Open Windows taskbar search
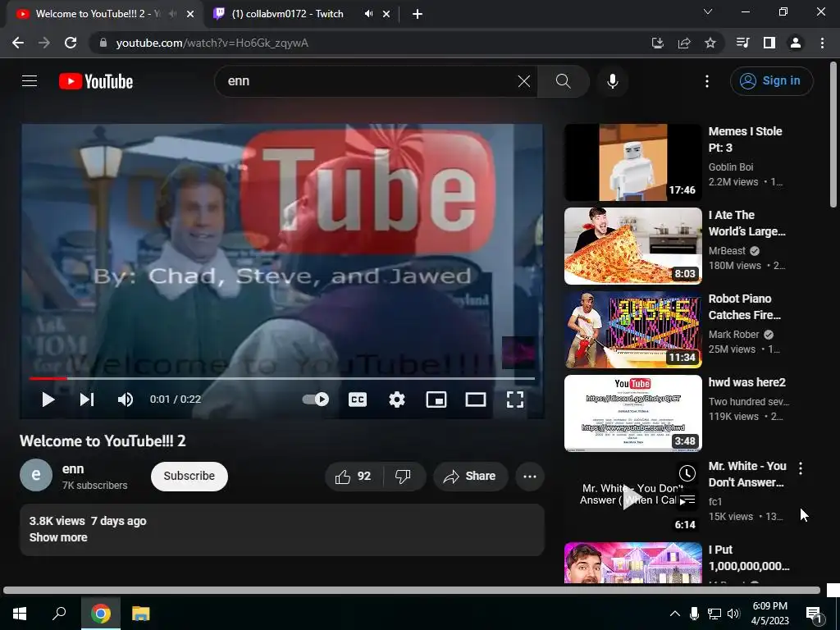The width and height of the screenshot is (840, 630). pyautogui.click(x=59, y=614)
